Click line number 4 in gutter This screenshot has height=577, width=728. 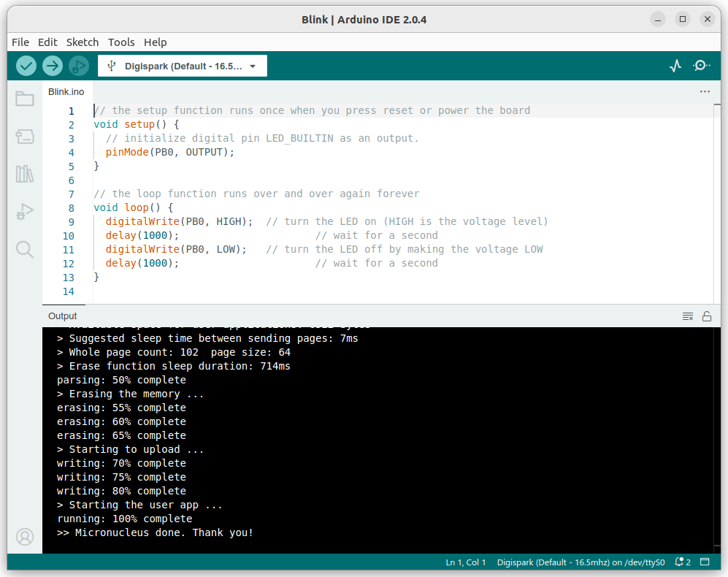click(71, 153)
